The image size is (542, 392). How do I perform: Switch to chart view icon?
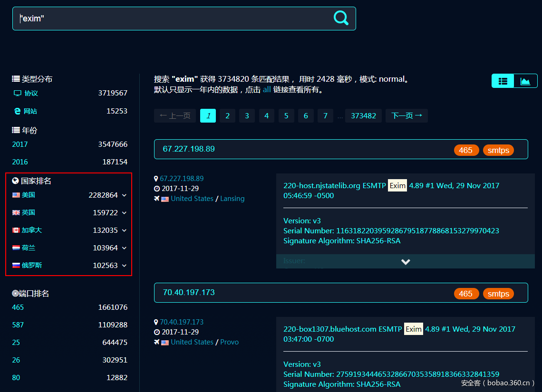[x=525, y=81]
